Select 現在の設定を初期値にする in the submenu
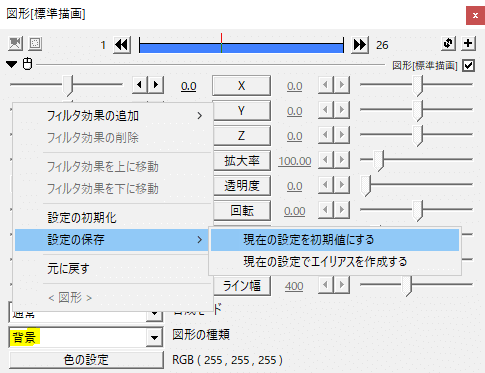Screen dimensions: 485x373 tap(335, 240)
